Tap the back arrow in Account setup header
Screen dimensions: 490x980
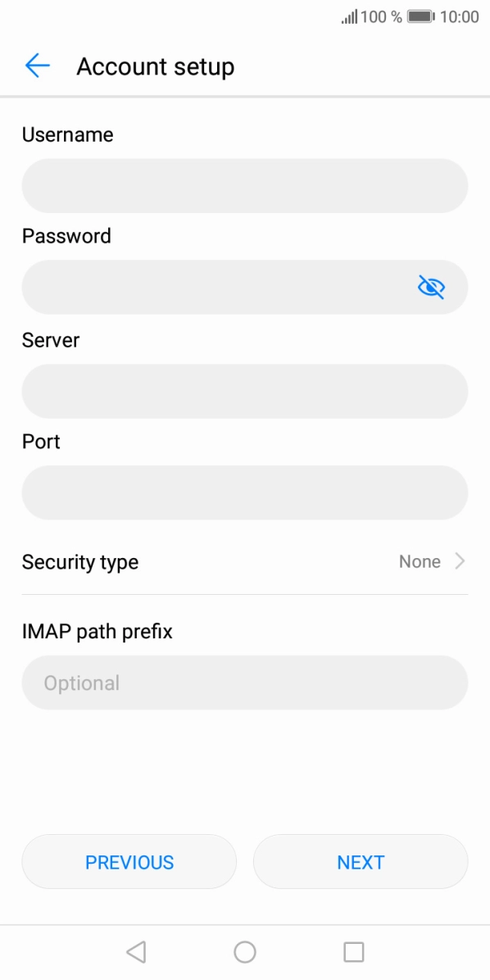[x=38, y=66]
